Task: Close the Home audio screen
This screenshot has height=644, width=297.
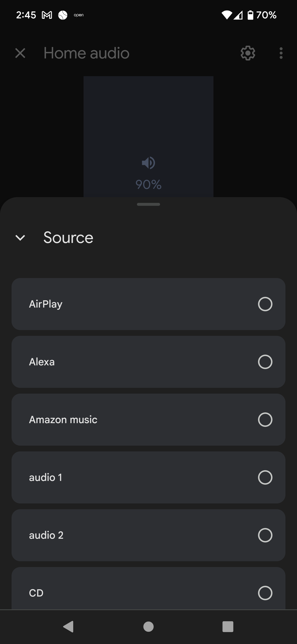Action: [x=20, y=53]
